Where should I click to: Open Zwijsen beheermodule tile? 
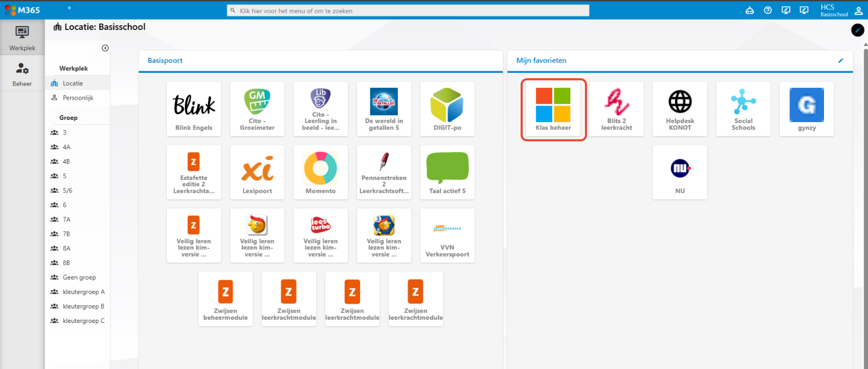[225, 299]
